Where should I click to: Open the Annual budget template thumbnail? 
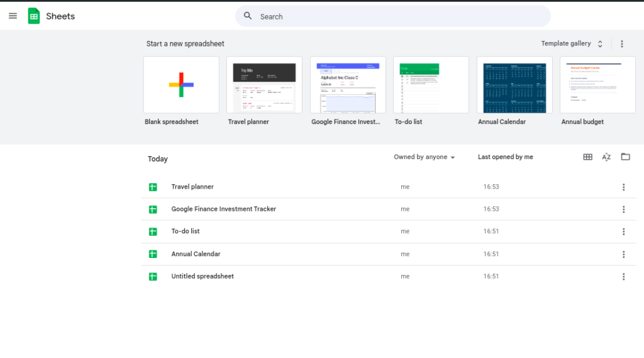click(x=597, y=85)
